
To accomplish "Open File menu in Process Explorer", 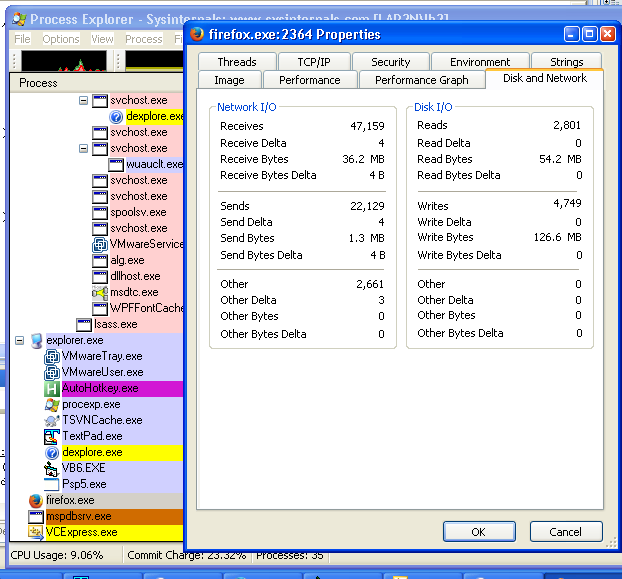I will pyautogui.click(x=22, y=39).
